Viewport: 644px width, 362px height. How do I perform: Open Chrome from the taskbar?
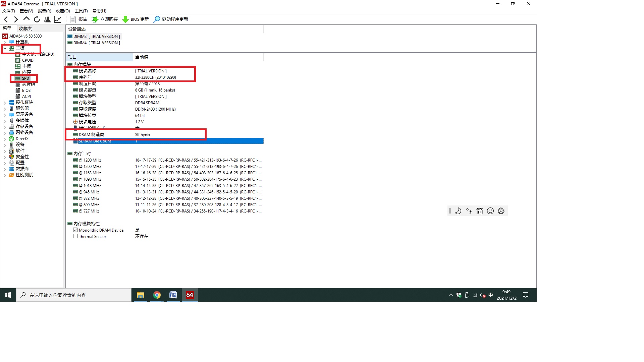click(157, 295)
